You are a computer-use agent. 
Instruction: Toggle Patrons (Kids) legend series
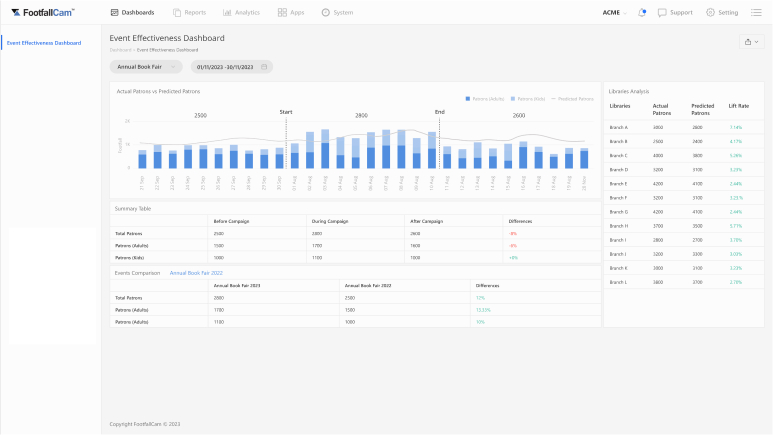click(x=529, y=99)
